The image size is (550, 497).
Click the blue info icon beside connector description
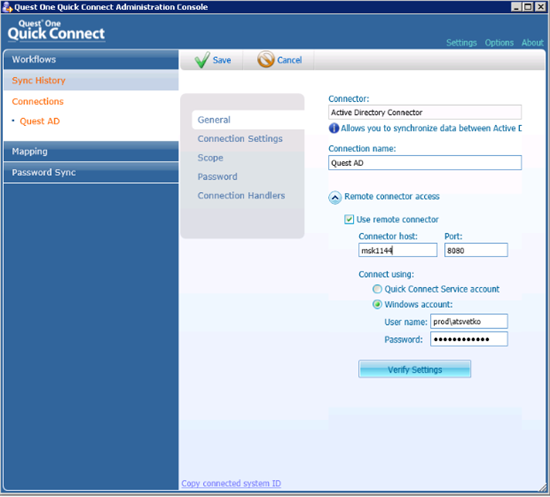[334, 128]
